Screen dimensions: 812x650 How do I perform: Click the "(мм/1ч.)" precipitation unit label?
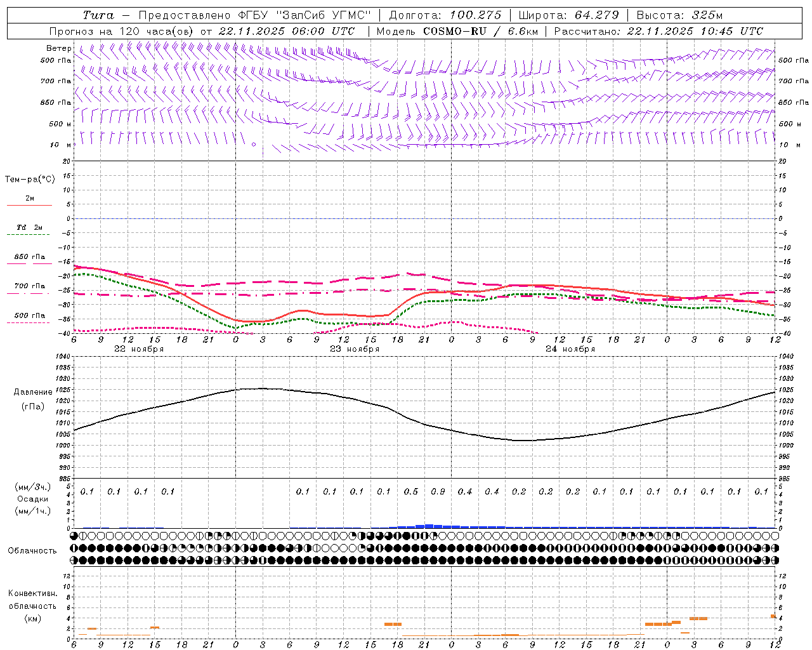point(33,511)
